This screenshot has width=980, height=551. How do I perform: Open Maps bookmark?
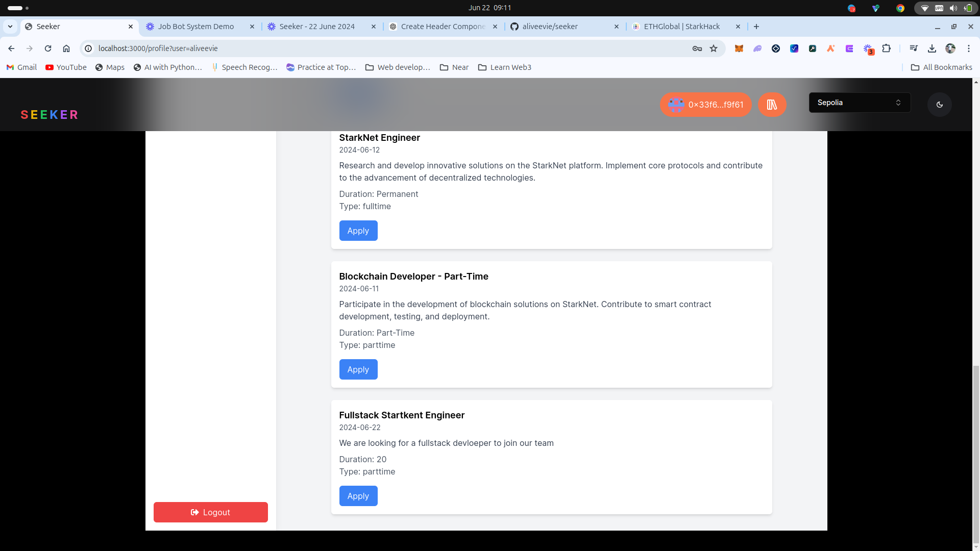[110, 67]
